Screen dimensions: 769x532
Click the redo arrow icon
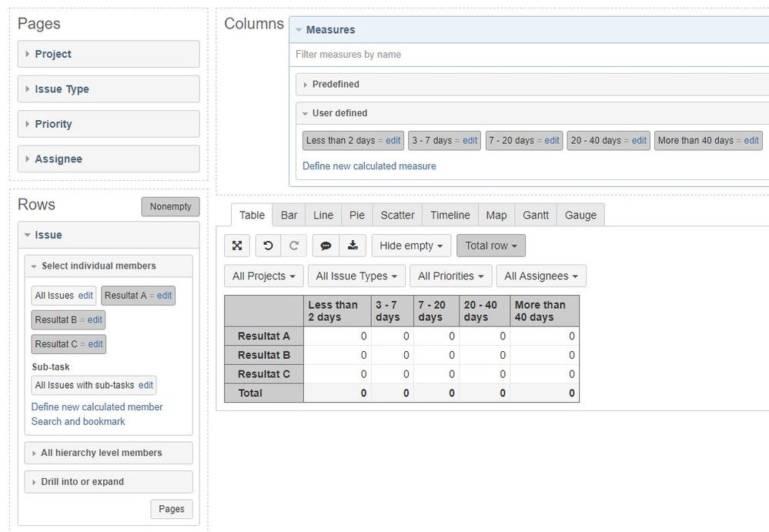(294, 246)
